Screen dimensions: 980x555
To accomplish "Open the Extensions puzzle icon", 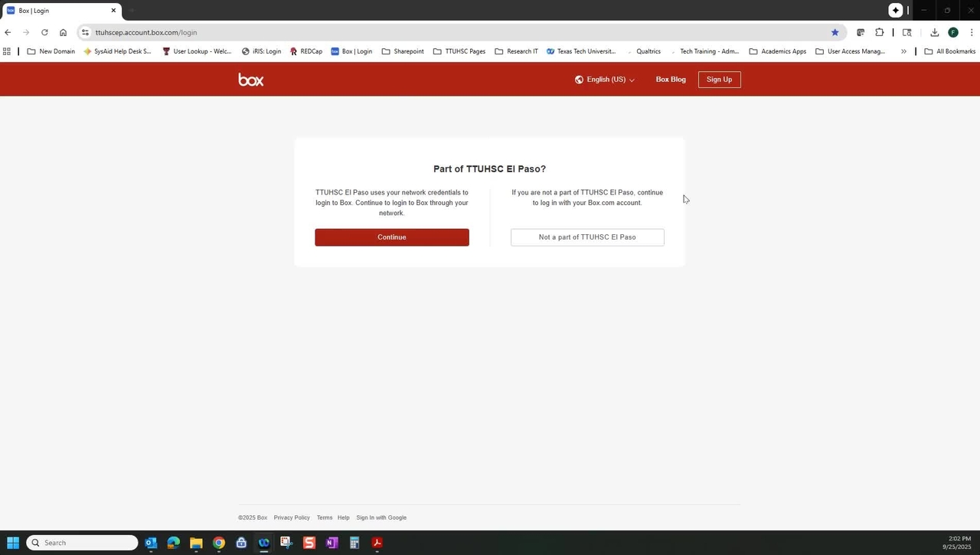I will [x=879, y=32].
